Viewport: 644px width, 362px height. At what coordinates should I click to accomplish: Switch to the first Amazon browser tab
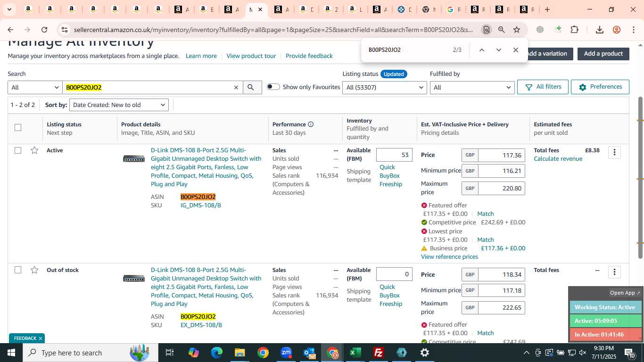28,9
